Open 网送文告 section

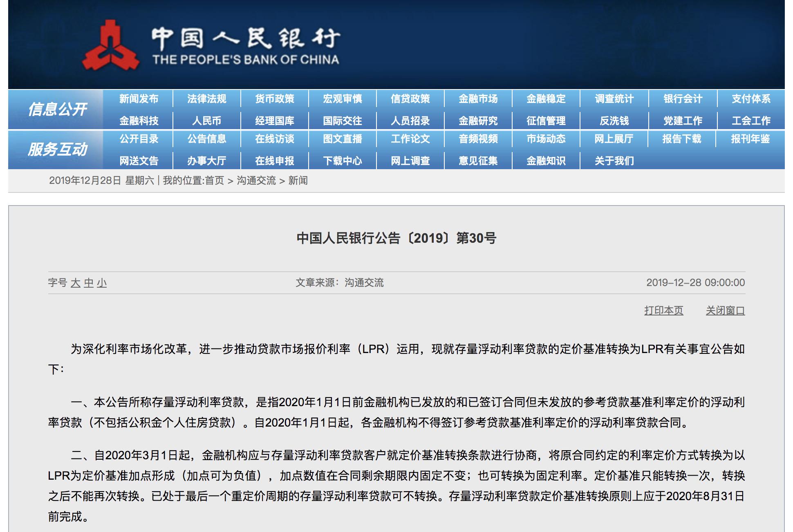139,161
